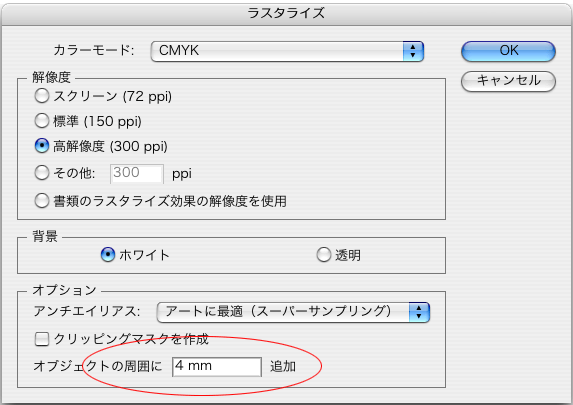Click the アンチエイリアス dropdown arrow icon
573x405 pixels.
click(419, 312)
